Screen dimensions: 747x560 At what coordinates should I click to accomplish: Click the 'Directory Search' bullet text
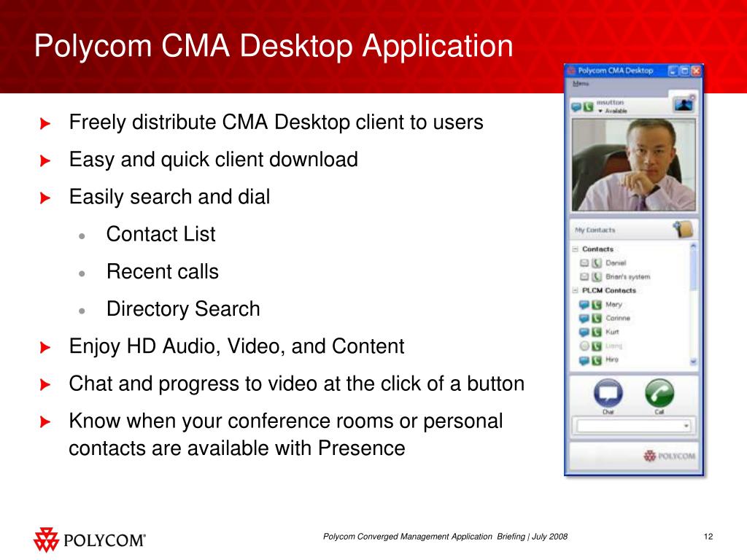183,309
